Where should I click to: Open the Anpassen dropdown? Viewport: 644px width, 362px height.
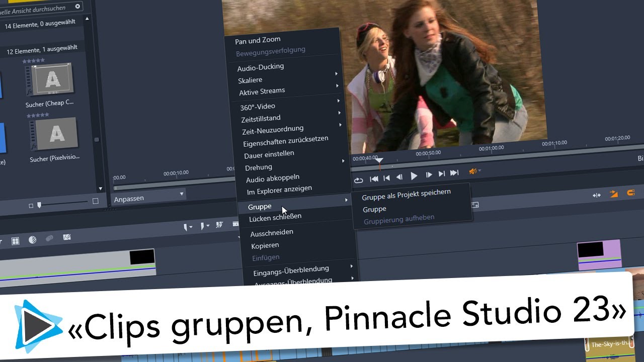tap(148, 196)
